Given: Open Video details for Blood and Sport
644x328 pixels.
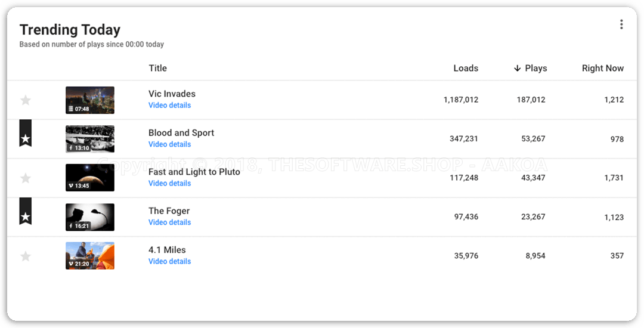Looking at the screenshot, I should [170, 144].
